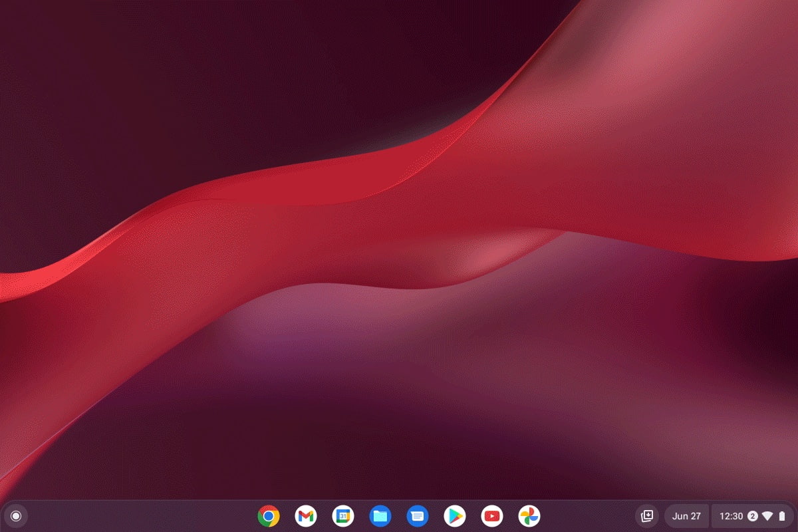Launch YouTube from the shelf
Image resolution: width=798 pixels, height=532 pixels.
492,516
